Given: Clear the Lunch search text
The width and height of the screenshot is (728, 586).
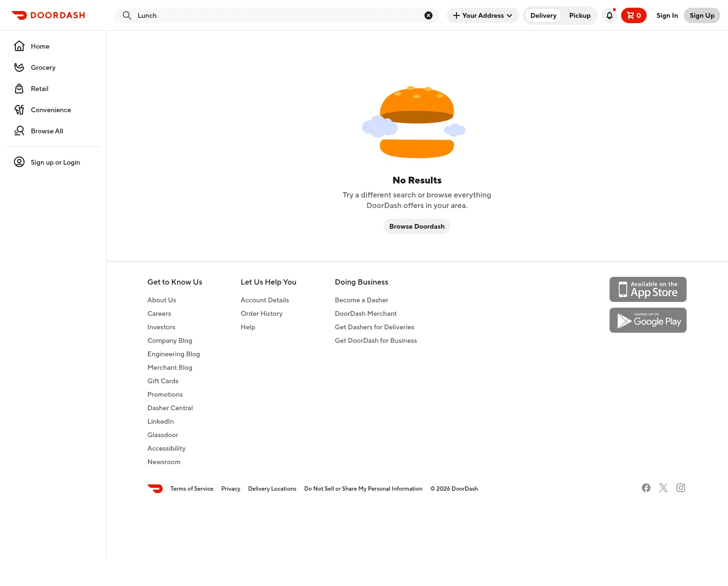Looking at the screenshot, I should 429,15.
